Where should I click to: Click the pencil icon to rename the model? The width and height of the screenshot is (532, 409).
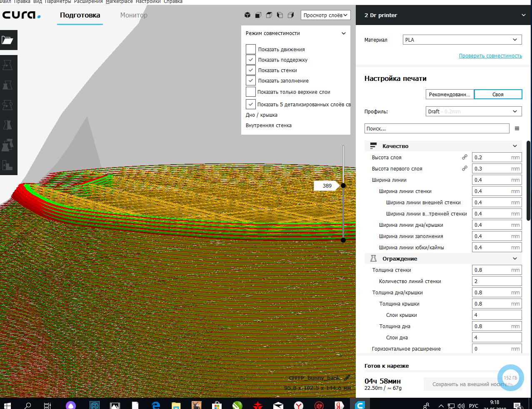tap(347, 378)
